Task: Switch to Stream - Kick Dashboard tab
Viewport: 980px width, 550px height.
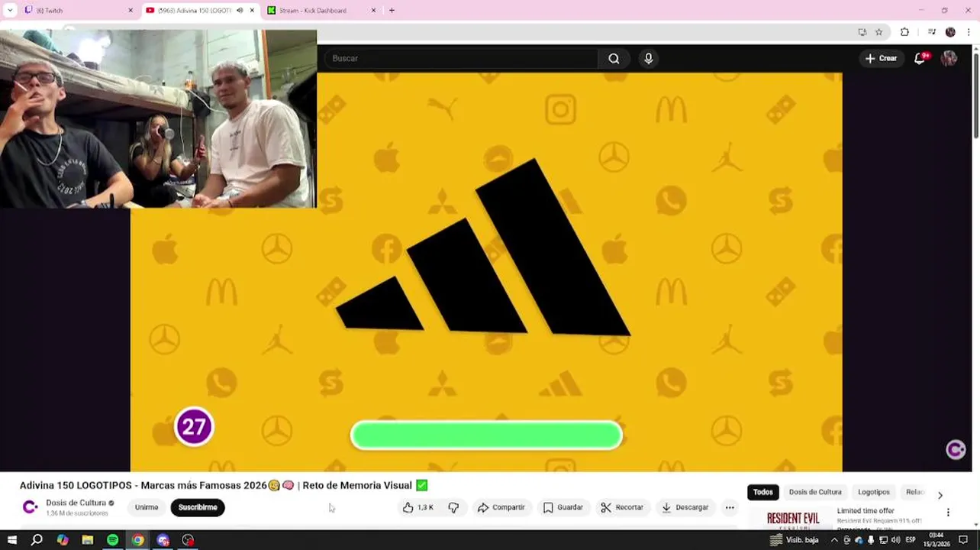Action: coord(321,11)
